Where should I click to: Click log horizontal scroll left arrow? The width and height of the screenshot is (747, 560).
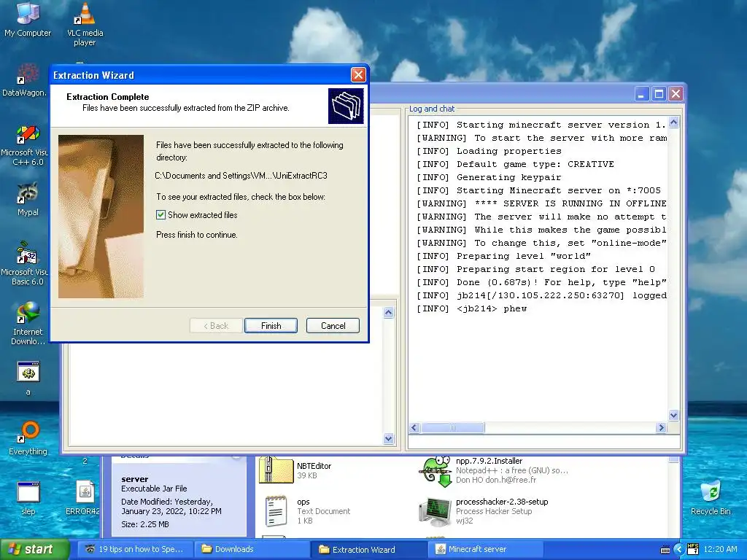pyautogui.click(x=414, y=427)
